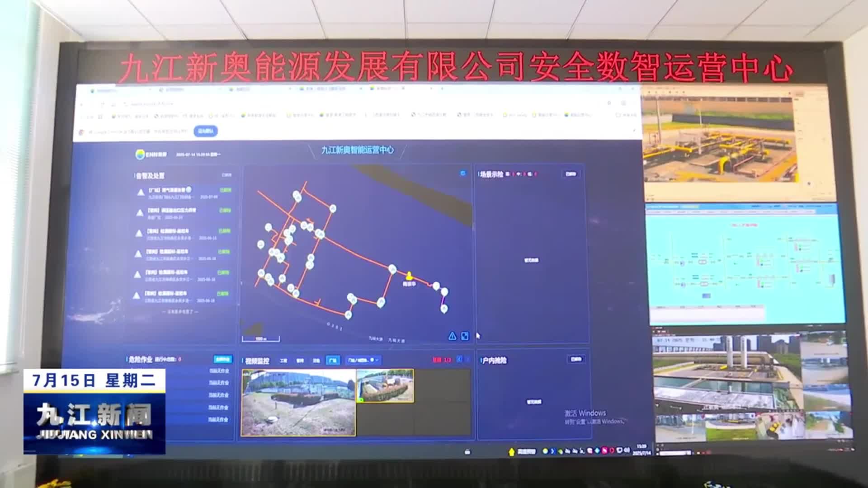Click the browser address bar
Viewport: 868px width, 488px height.
(x=362, y=103)
